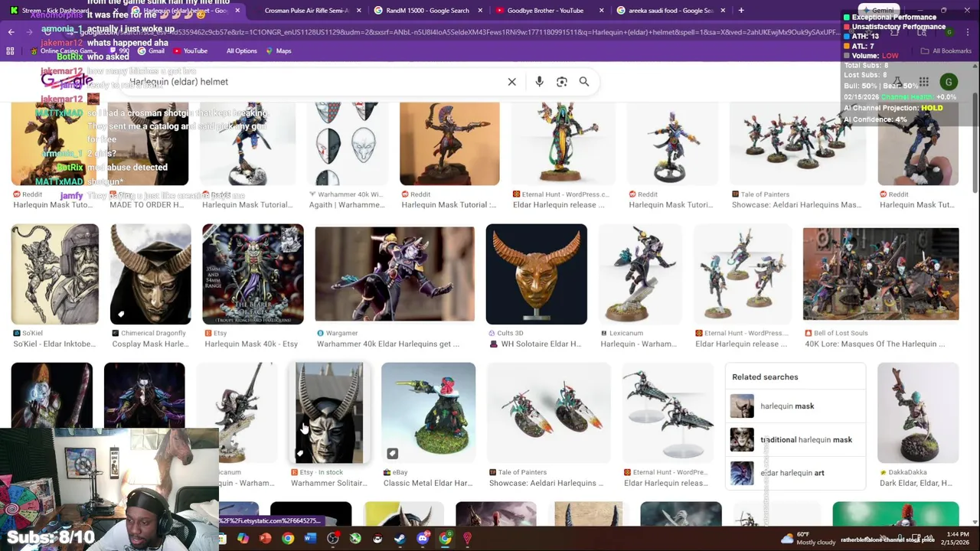Launch Steam from the taskbar
The height and width of the screenshot is (551, 980).
[400, 539]
